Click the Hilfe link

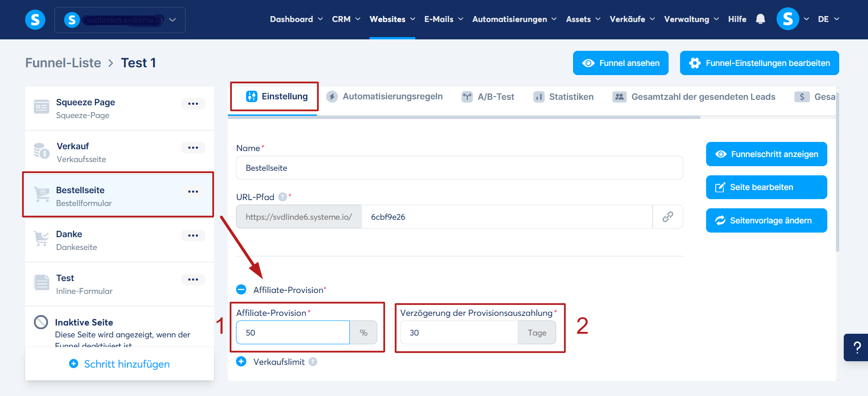pyautogui.click(x=737, y=19)
